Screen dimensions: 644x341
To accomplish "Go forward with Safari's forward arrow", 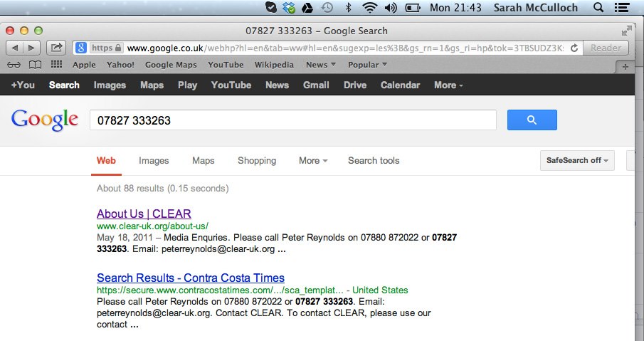I will coord(31,48).
